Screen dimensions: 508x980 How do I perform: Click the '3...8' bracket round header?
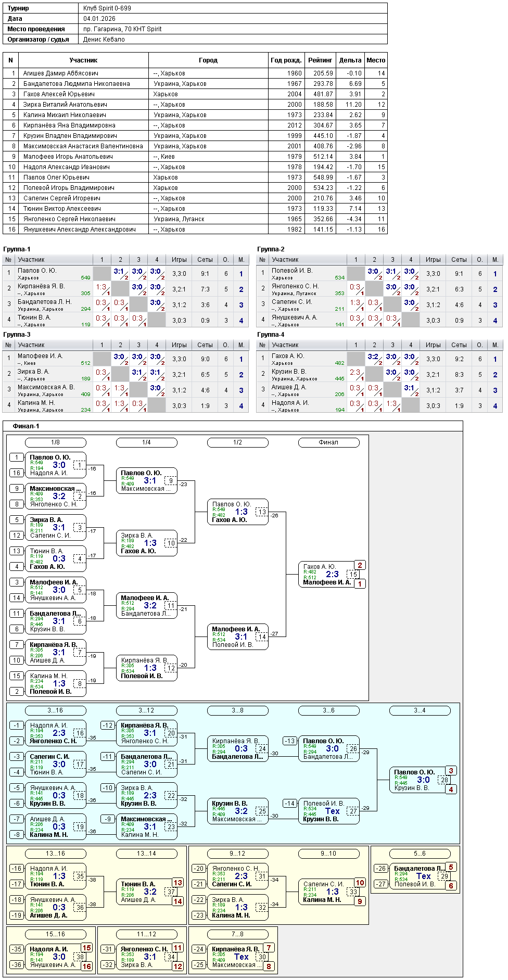tap(237, 710)
